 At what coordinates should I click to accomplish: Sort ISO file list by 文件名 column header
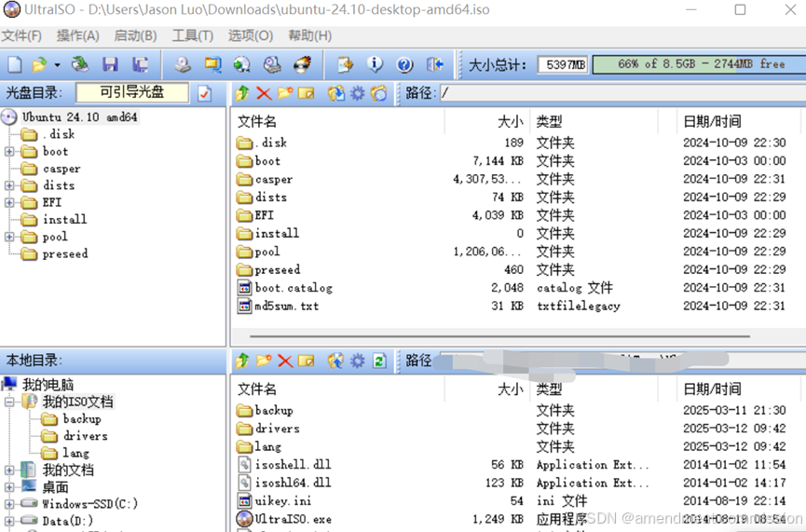pyautogui.click(x=338, y=122)
